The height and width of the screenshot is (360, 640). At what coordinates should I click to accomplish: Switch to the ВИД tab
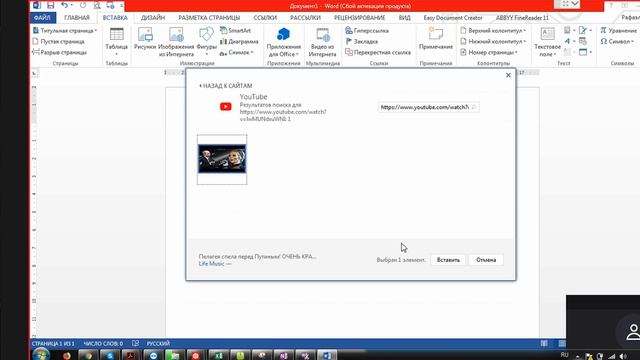404,18
